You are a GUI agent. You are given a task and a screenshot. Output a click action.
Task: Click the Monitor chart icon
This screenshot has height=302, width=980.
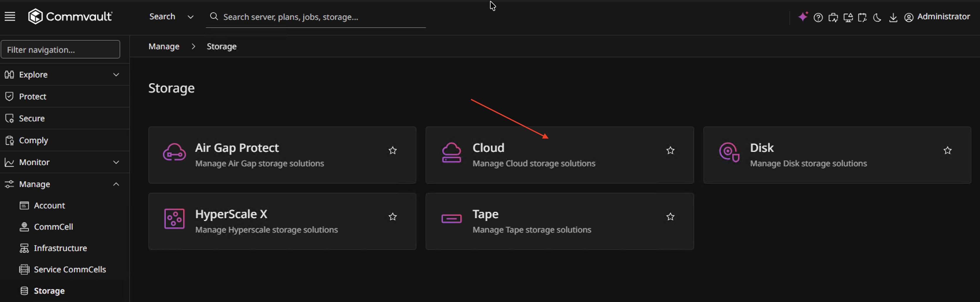(9, 162)
